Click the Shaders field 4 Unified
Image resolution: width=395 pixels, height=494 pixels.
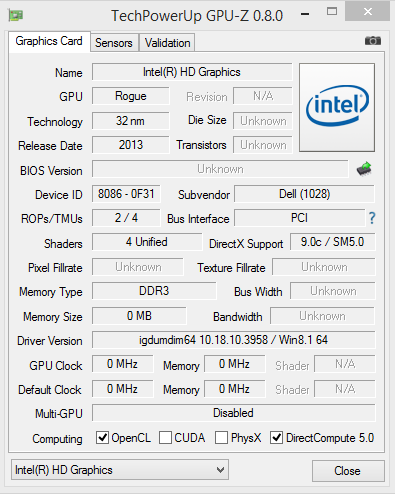(x=147, y=242)
